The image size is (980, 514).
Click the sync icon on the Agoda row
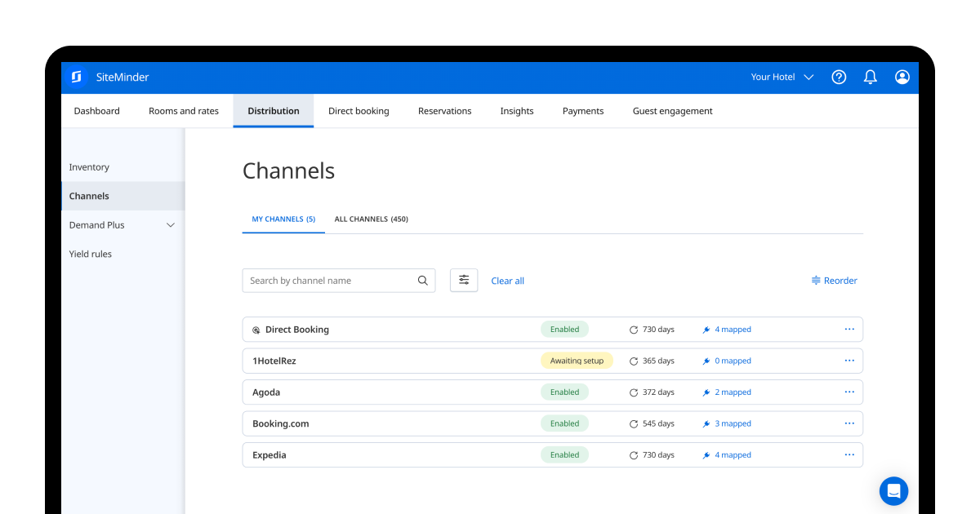633,392
